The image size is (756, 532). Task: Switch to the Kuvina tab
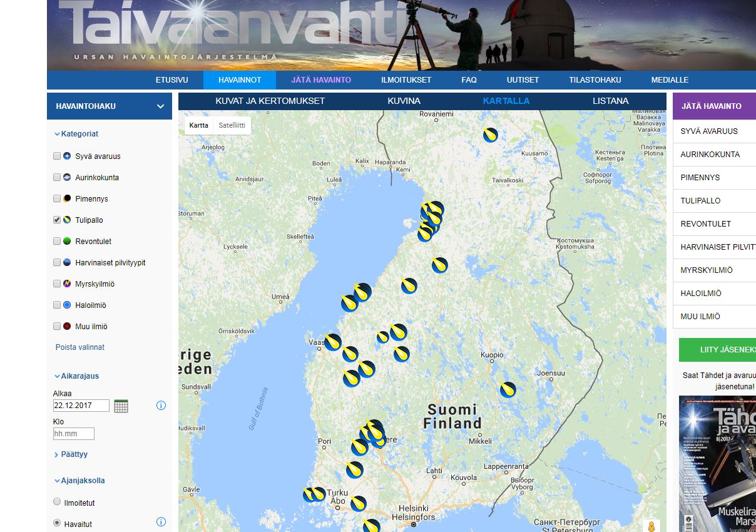(x=404, y=101)
